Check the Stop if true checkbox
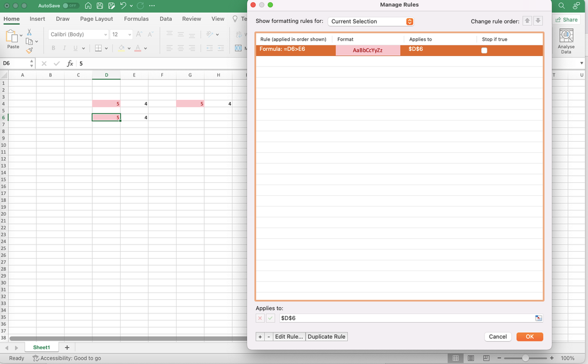 coord(484,51)
